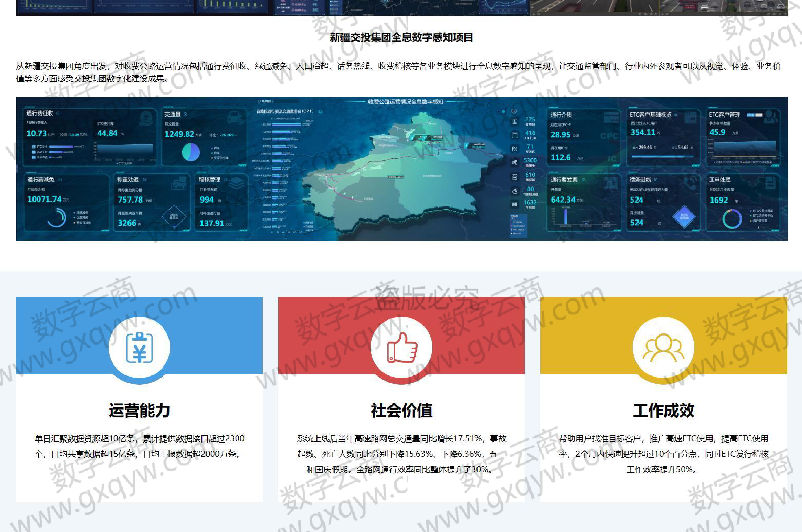Click the yen avatar icon in 通行费征收 panel
Viewport: 802px width, 532px height.
tap(147, 118)
